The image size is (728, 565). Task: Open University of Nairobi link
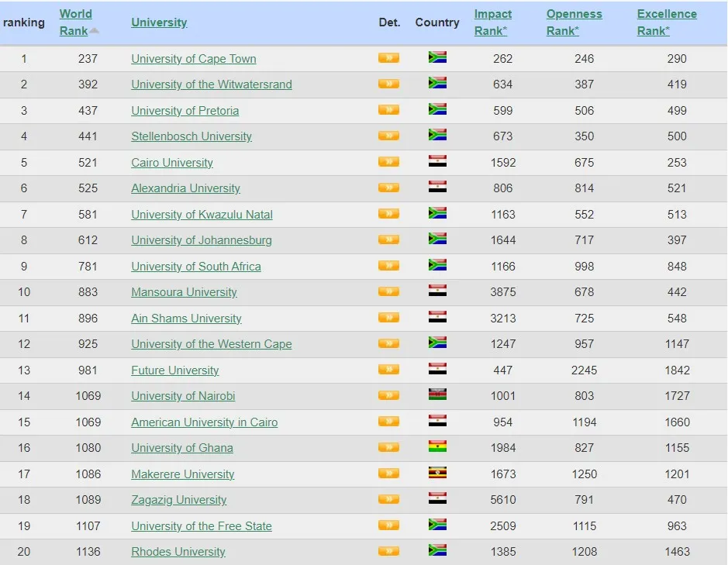coord(183,397)
